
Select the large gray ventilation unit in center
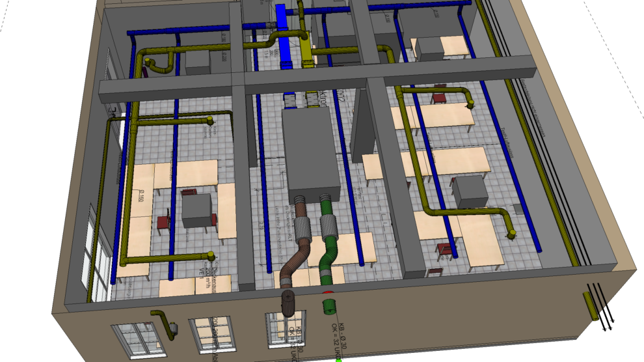[311, 153]
